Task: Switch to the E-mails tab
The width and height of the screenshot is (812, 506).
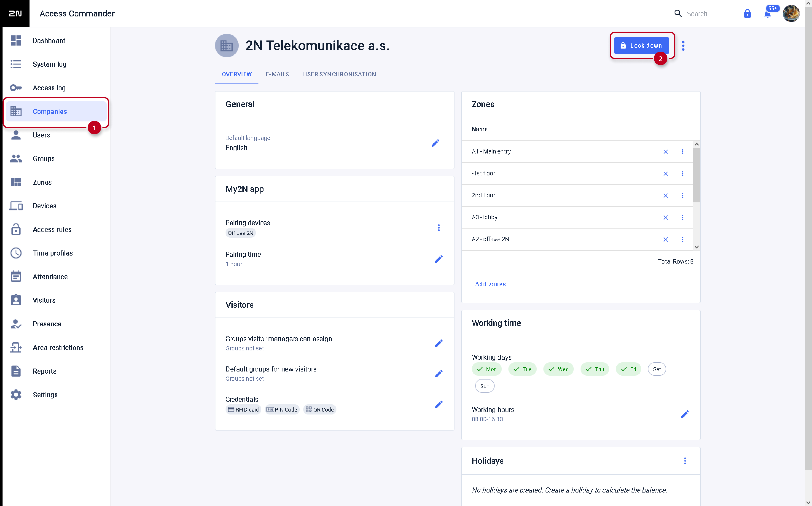Action: tap(277, 74)
